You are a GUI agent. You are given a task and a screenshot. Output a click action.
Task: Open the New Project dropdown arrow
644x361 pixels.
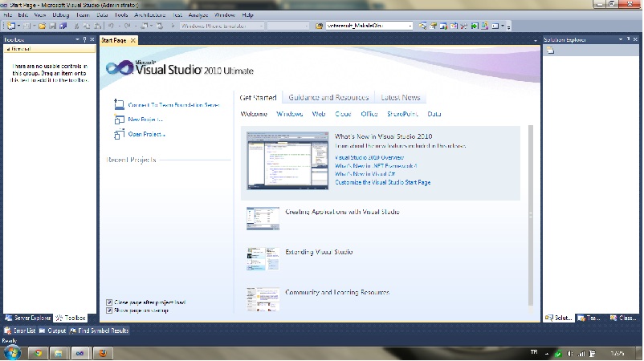click(18, 26)
